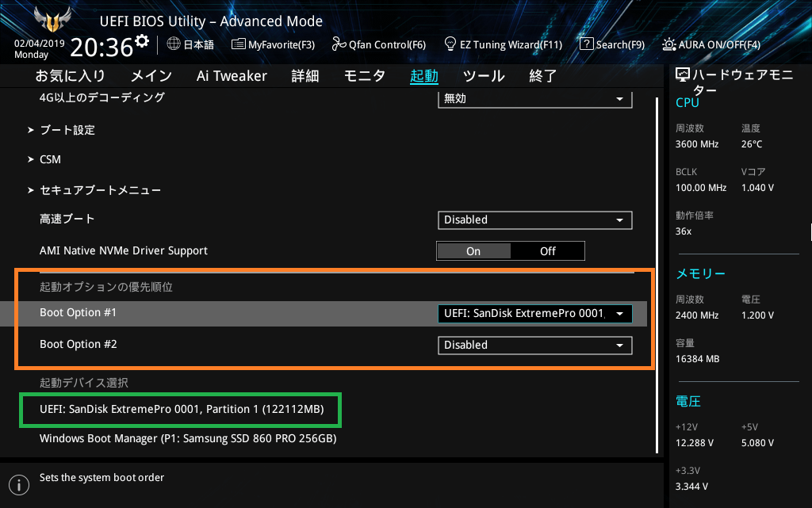
Task: Select the Boot Option #2 row label
Action: 79,344
